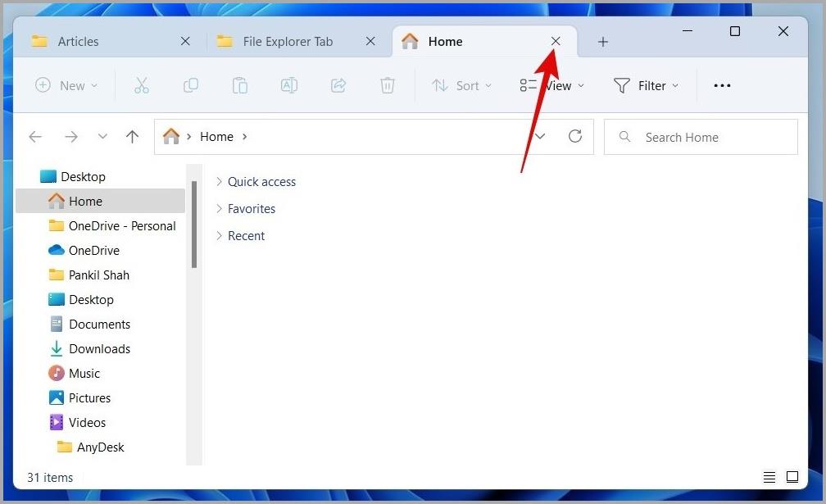Click chevron between home icon and Home
Viewport: 826px width, 504px height.
click(188, 137)
